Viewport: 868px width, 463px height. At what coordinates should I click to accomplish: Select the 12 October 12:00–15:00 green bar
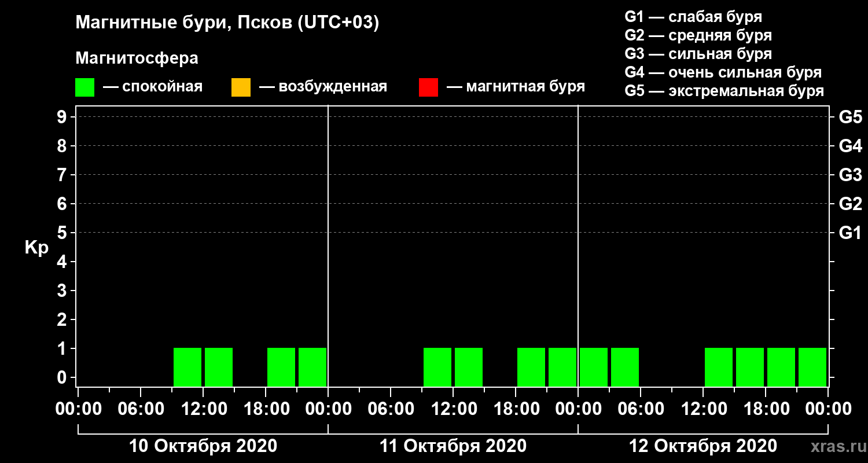(719, 367)
